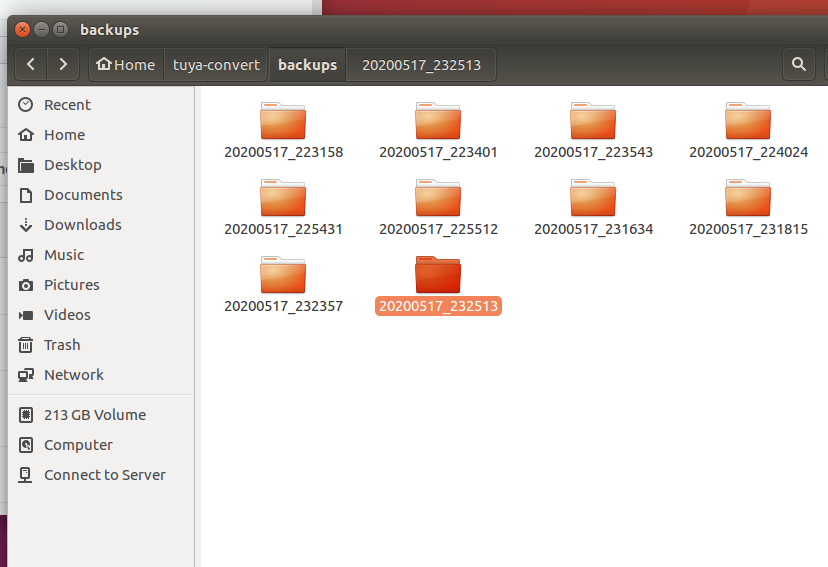Click the 20200517_224024 folder name label
This screenshot has height=567, width=828.
(x=748, y=152)
